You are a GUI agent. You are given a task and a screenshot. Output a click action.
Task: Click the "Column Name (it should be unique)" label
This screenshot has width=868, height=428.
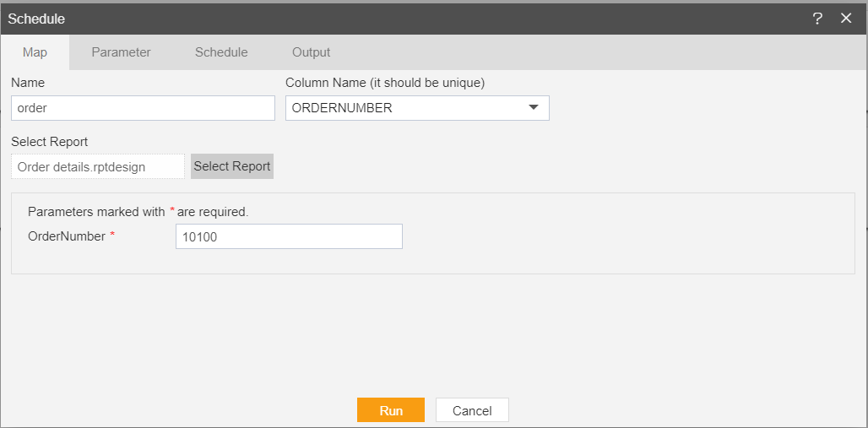tap(385, 83)
